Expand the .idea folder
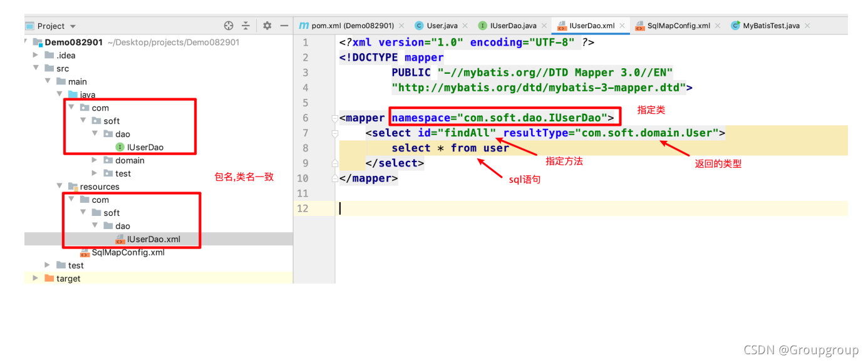This screenshot has height=363, width=868. point(36,55)
